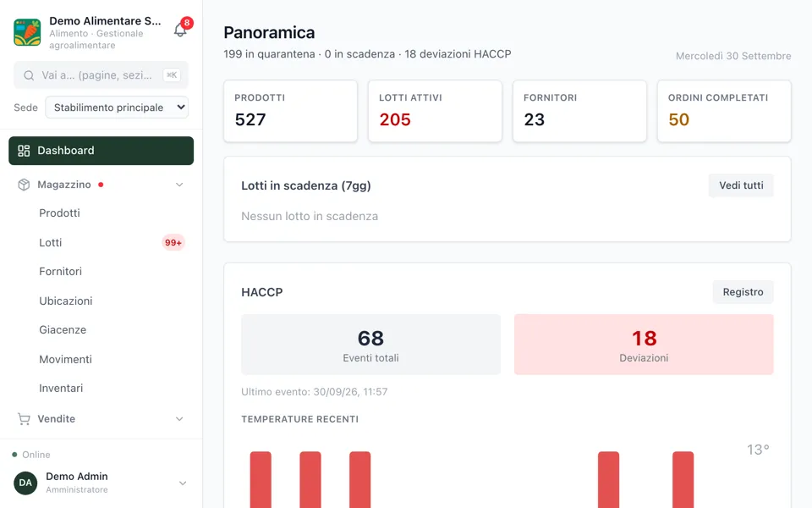Click the notification count badge 8
Screen dimensions: 812x508
(x=187, y=23)
